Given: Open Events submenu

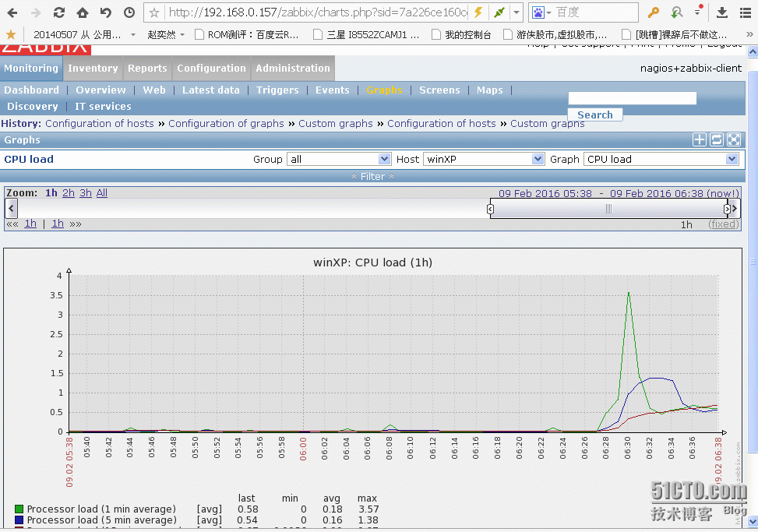Looking at the screenshot, I should click(x=332, y=90).
